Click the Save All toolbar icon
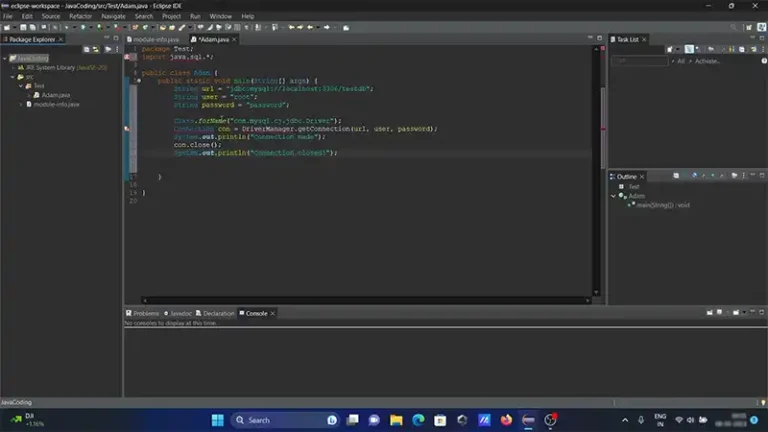Screen dimensions: 768x432 [x=33, y=27]
